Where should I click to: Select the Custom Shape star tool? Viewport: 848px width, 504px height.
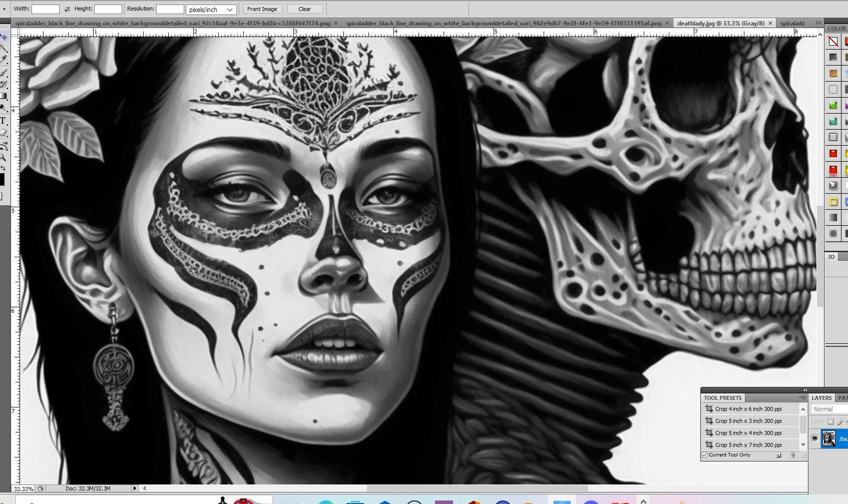[3, 133]
